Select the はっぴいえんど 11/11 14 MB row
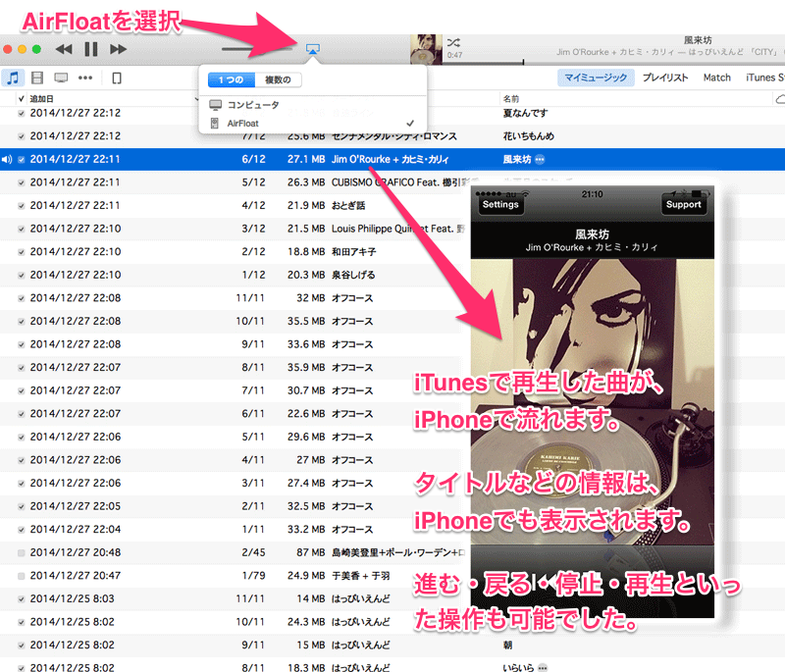The image size is (785, 672). [235, 598]
